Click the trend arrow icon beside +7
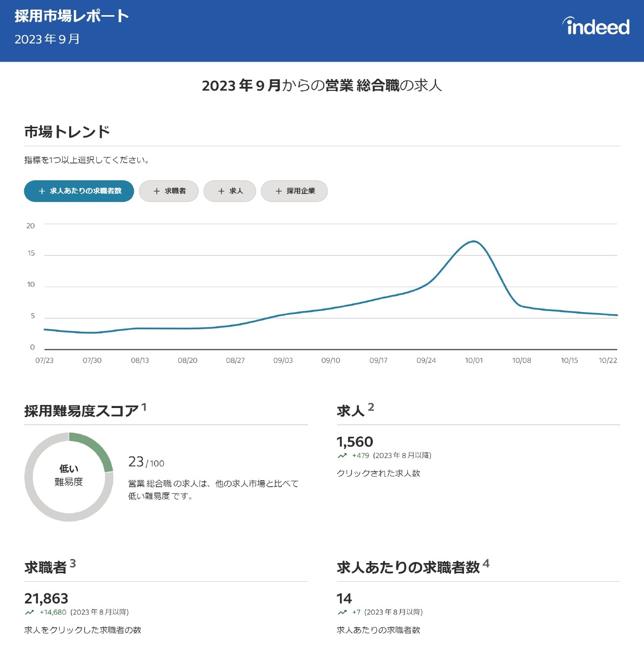 [x=342, y=612]
